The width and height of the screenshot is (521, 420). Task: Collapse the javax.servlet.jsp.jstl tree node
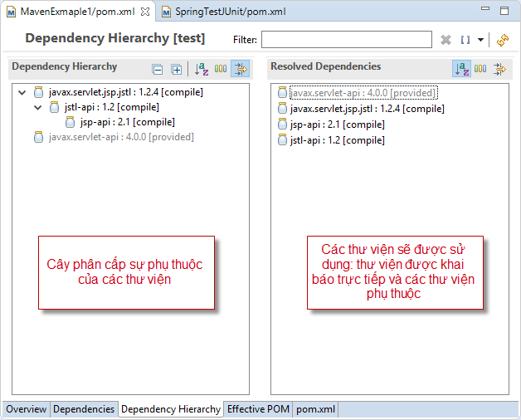click(x=22, y=92)
